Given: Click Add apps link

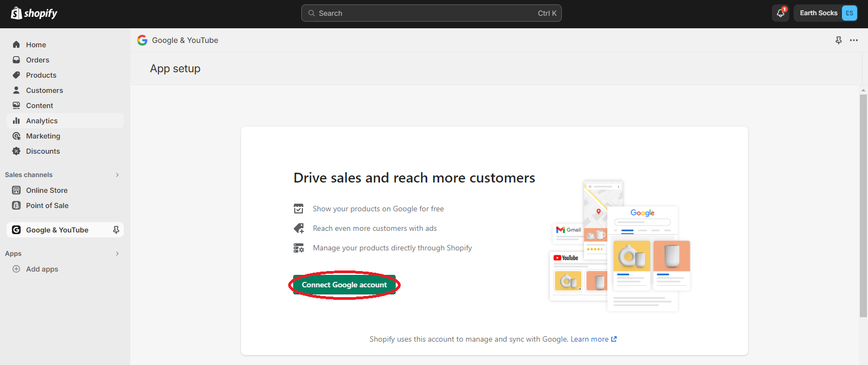Looking at the screenshot, I should [x=42, y=269].
